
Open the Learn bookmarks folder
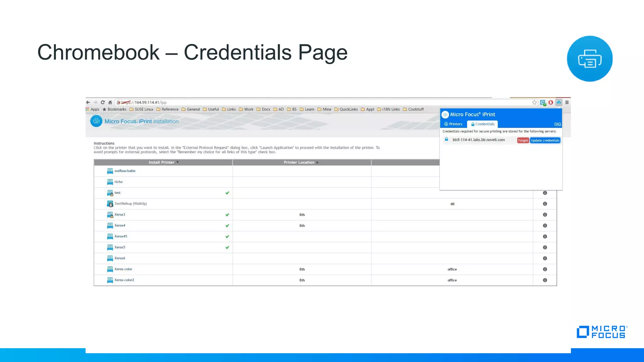(307, 109)
